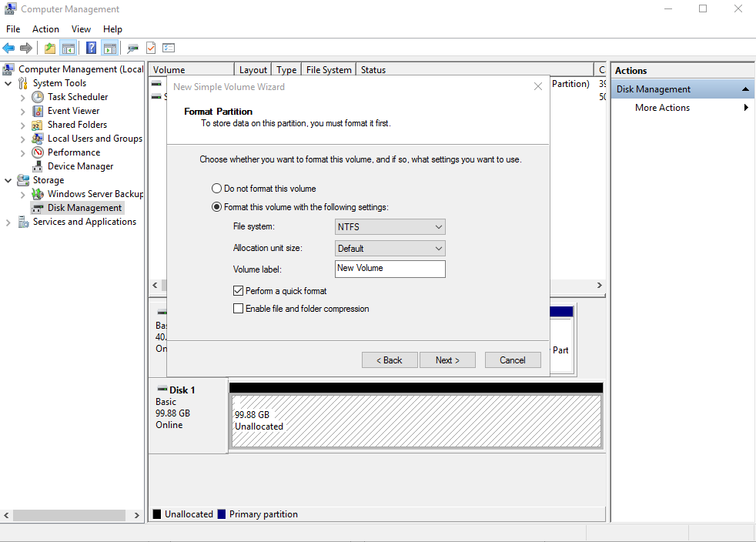Click the Task Scheduler clock icon
Screen dimensions: 756x542
pyautogui.click(x=38, y=97)
